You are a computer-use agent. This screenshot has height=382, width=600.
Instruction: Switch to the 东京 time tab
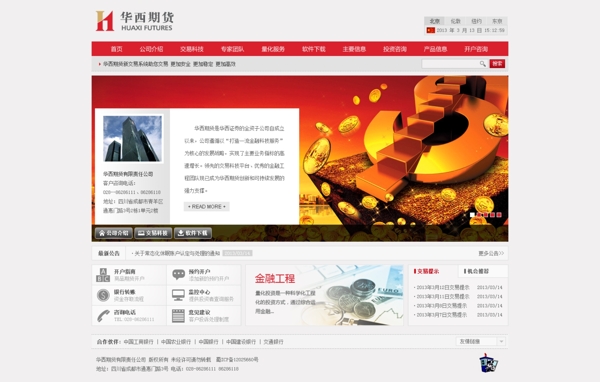[497, 21]
